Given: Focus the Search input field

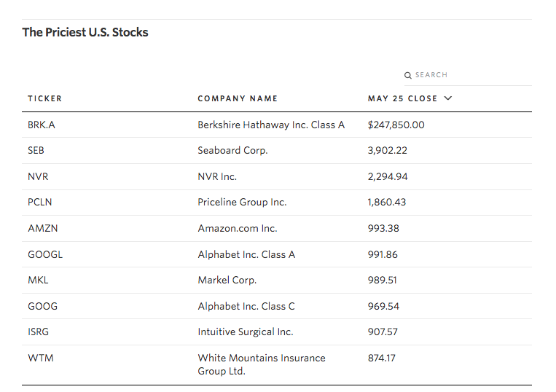Looking at the screenshot, I should click(468, 75).
